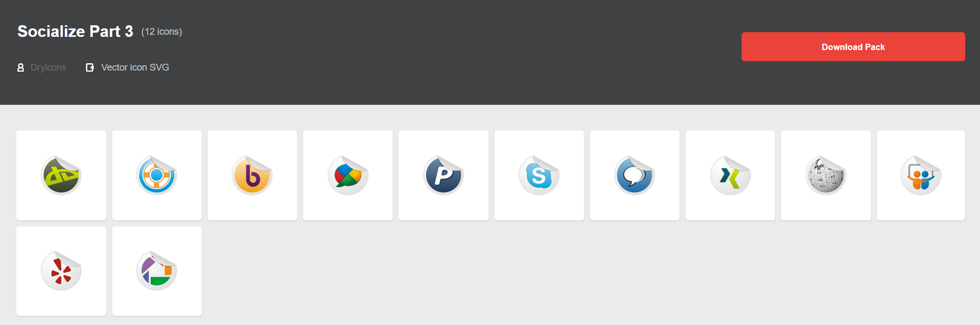The image size is (980, 325).
Task: Open the blue speech bubble icon
Action: [x=635, y=175]
